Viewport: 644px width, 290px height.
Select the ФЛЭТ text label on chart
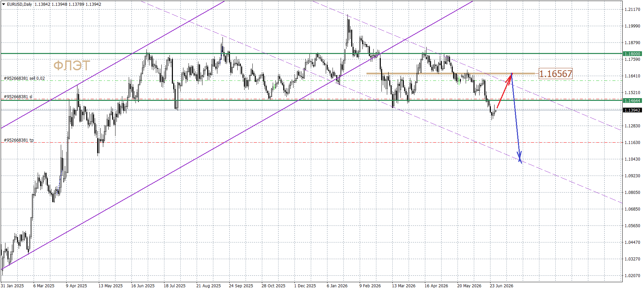point(72,66)
